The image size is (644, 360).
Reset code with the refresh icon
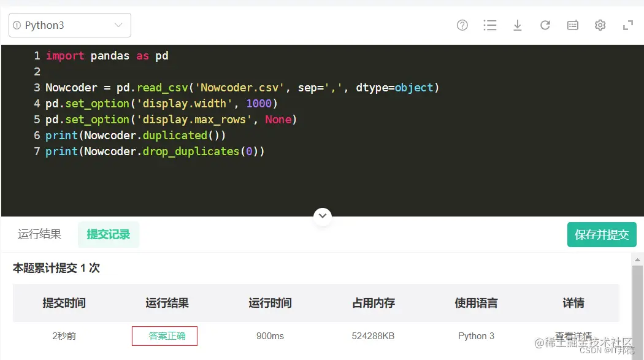click(545, 25)
